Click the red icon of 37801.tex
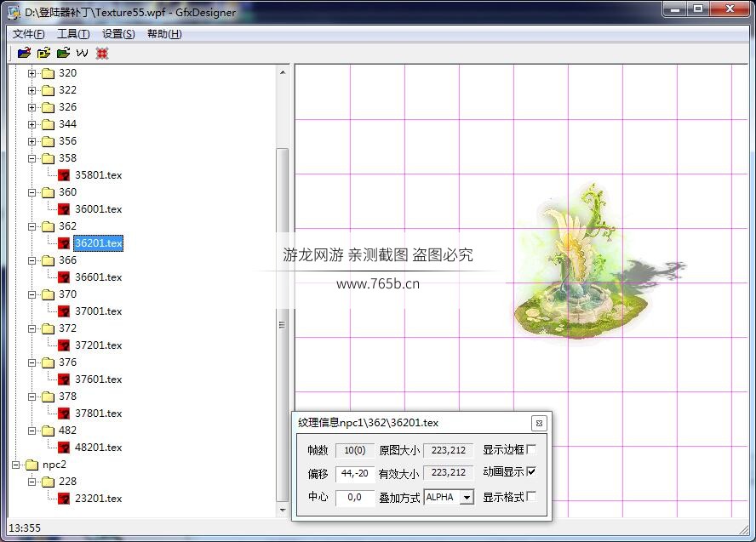The height and width of the screenshot is (542, 756). pos(64,414)
